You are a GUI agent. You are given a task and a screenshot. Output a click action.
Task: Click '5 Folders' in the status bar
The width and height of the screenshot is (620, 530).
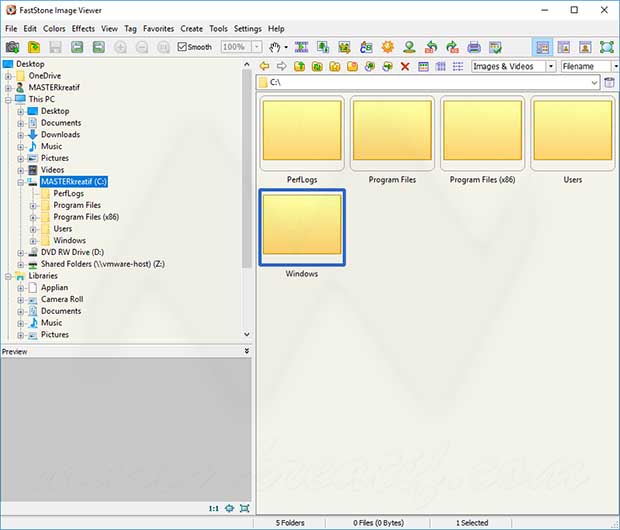(290, 523)
